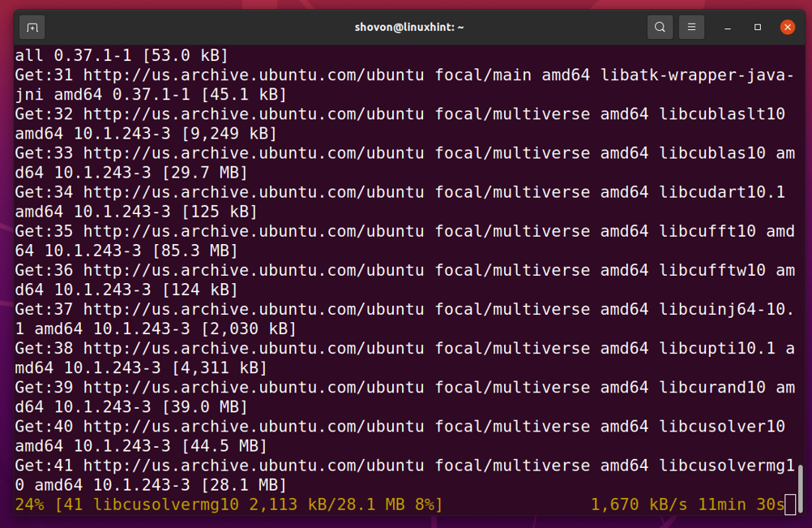Click the [53.0 kB] size on top line
The image size is (812, 528).
pyautogui.click(x=185, y=55)
